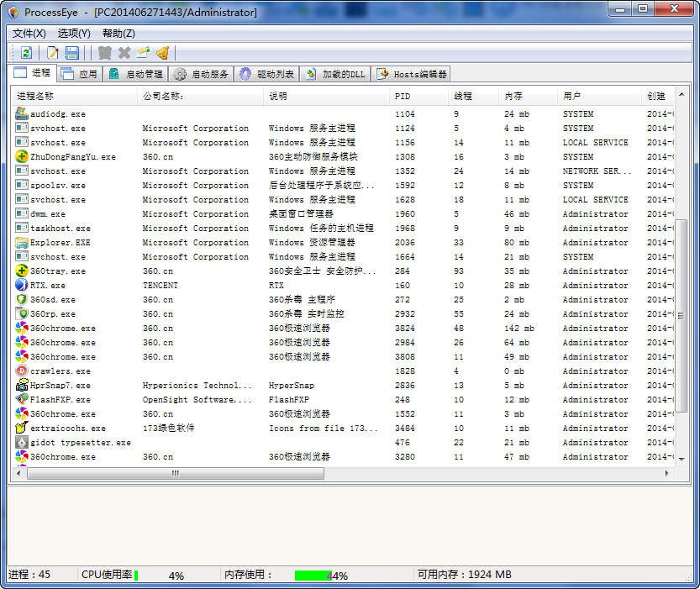Click the 进程：45 status text

tap(29, 574)
